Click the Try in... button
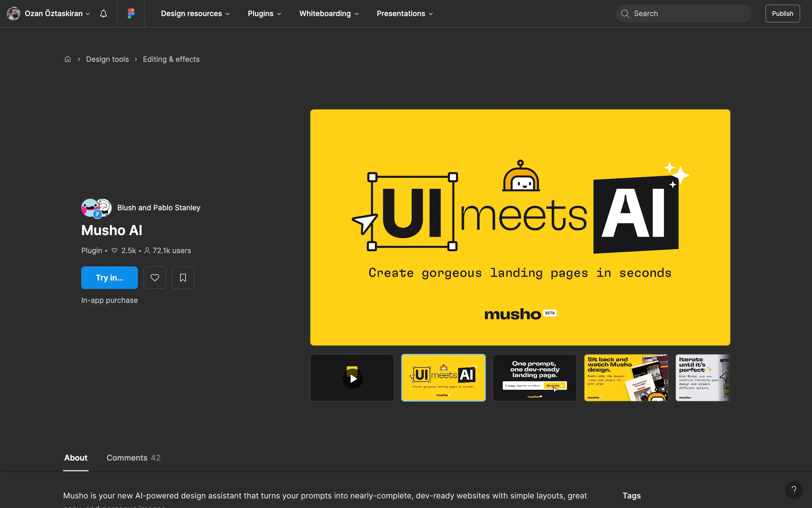812x508 pixels. point(109,277)
